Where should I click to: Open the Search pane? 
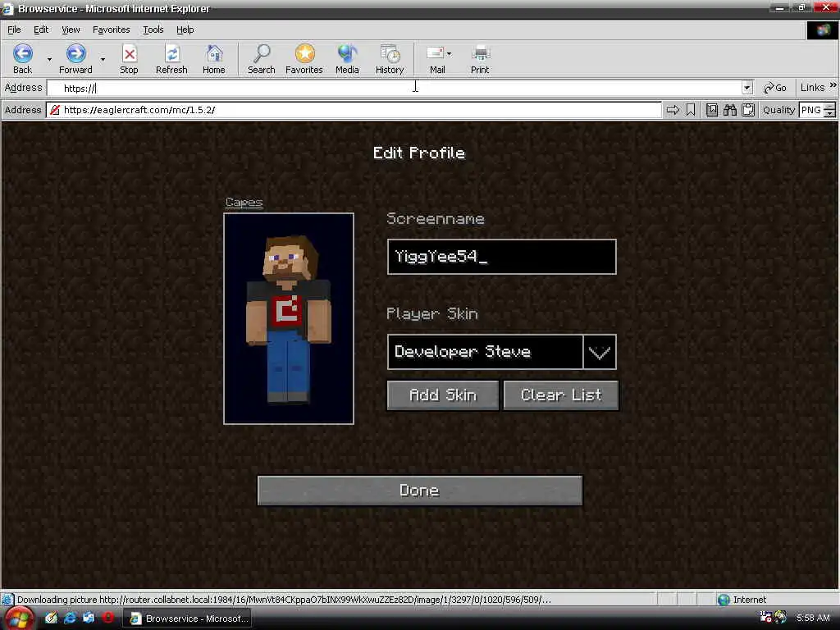pos(262,59)
